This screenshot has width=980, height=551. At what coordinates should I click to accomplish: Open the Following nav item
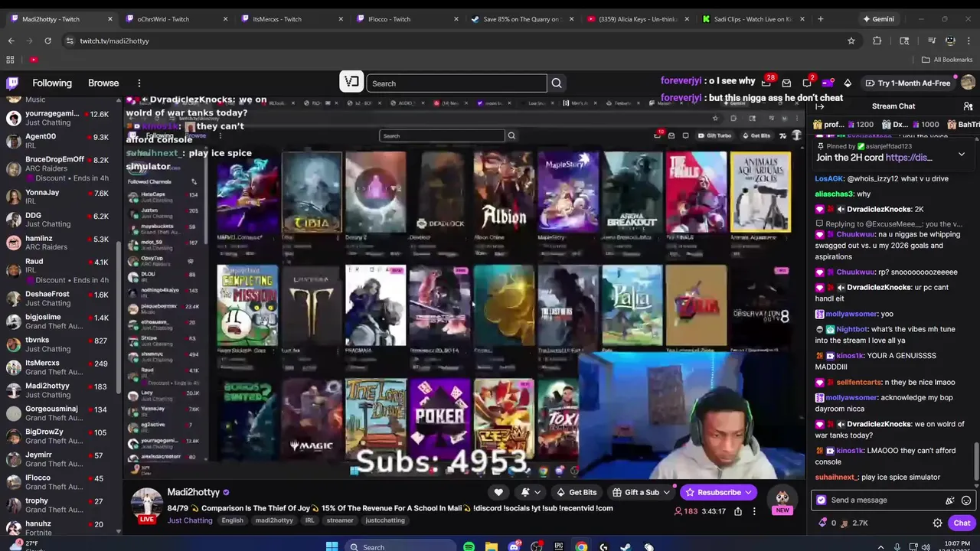52,83
